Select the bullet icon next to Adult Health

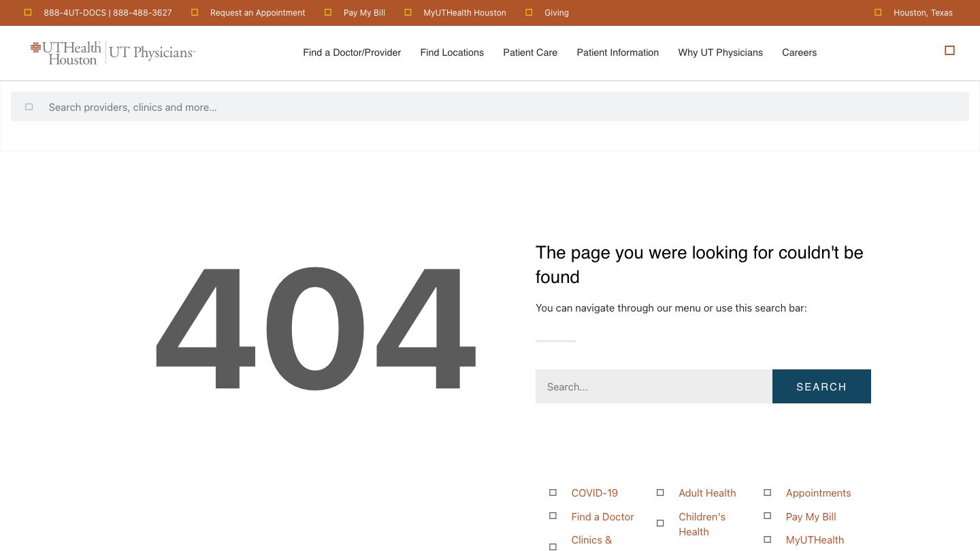coord(660,492)
